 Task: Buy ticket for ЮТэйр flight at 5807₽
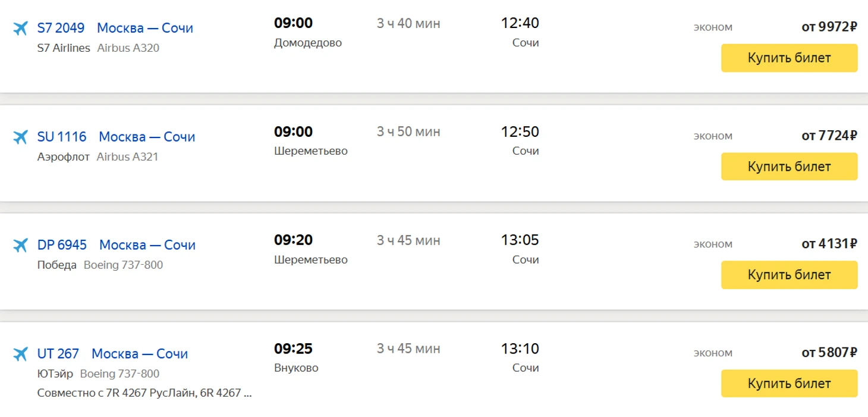click(x=789, y=384)
